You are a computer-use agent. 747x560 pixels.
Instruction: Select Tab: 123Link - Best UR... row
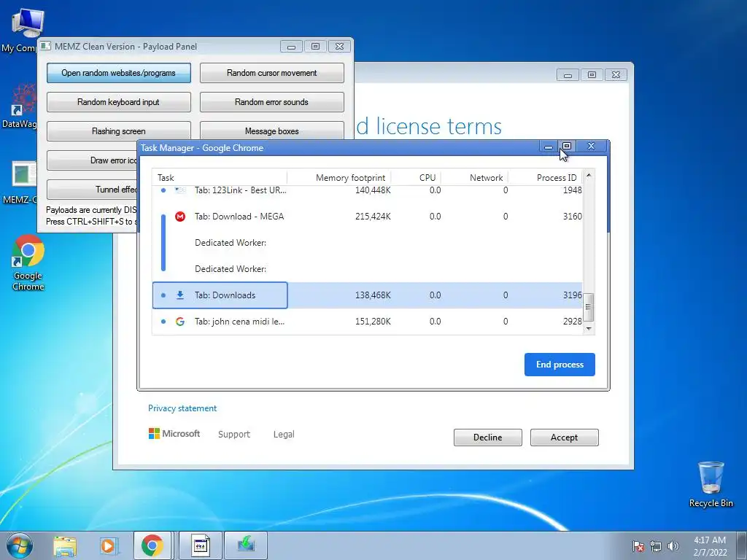pos(367,190)
